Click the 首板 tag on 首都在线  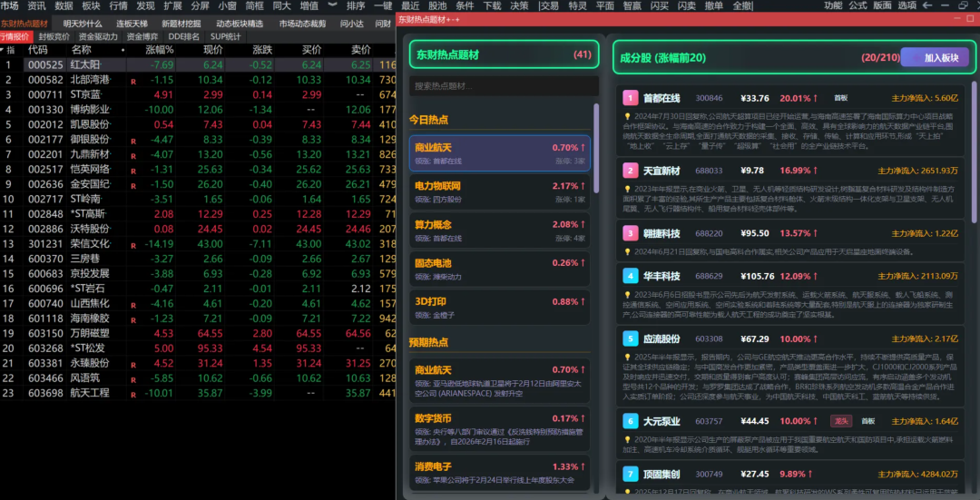pos(841,98)
